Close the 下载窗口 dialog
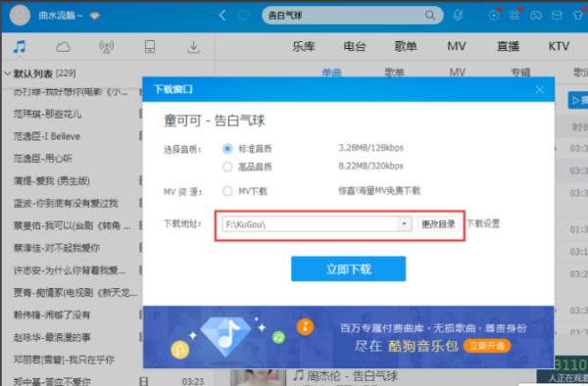The width and height of the screenshot is (588, 386). click(540, 89)
